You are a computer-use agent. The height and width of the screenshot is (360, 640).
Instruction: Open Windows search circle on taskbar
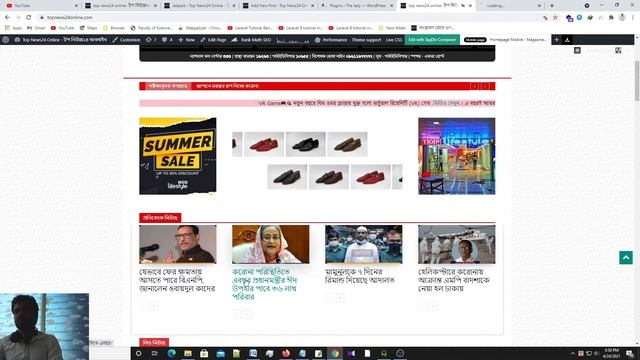(138, 353)
